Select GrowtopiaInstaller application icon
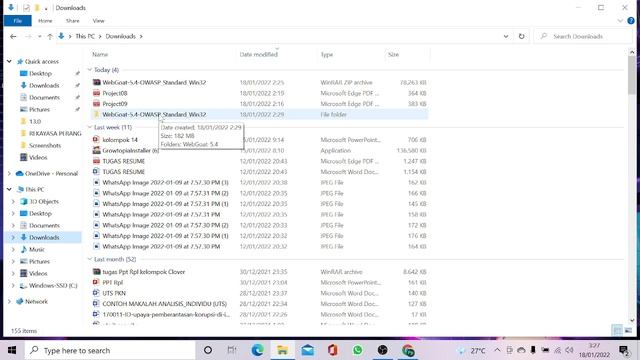 point(96,150)
